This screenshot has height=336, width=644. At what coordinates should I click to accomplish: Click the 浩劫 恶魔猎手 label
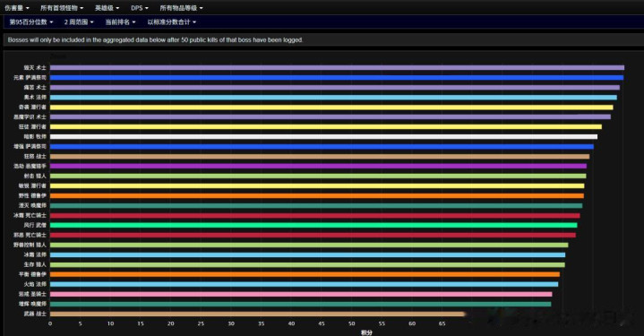(x=30, y=166)
